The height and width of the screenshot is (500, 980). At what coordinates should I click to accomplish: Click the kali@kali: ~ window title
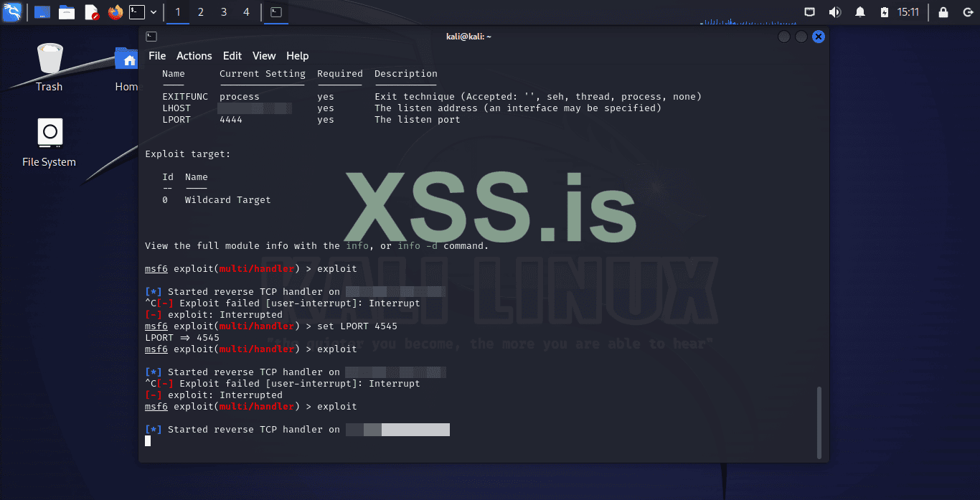[x=468, y=37]
